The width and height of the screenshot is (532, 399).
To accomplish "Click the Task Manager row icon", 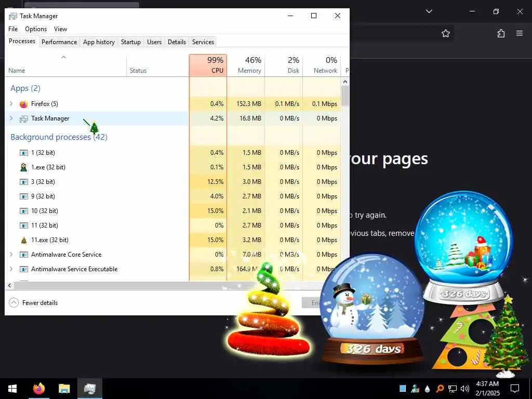I will [x=23, y=118].
